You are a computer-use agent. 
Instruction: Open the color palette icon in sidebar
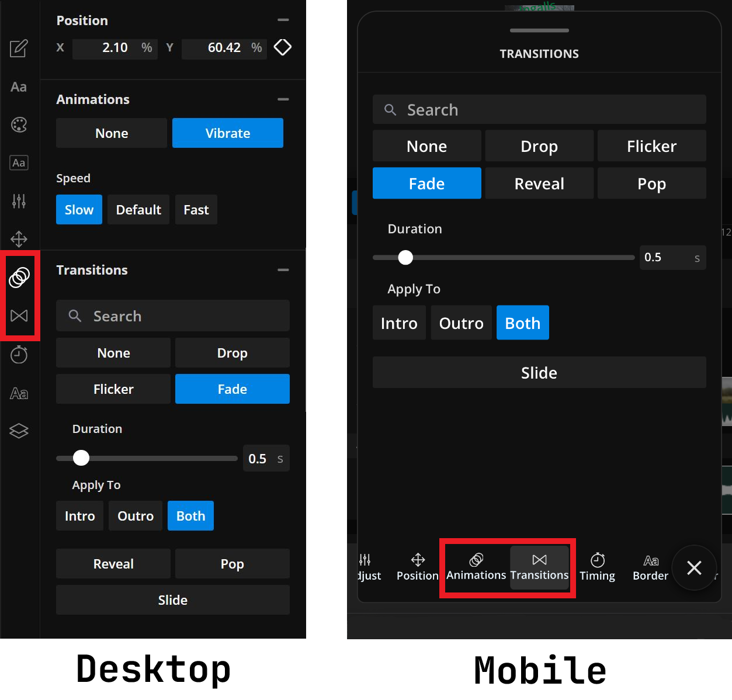click(19, 124)
